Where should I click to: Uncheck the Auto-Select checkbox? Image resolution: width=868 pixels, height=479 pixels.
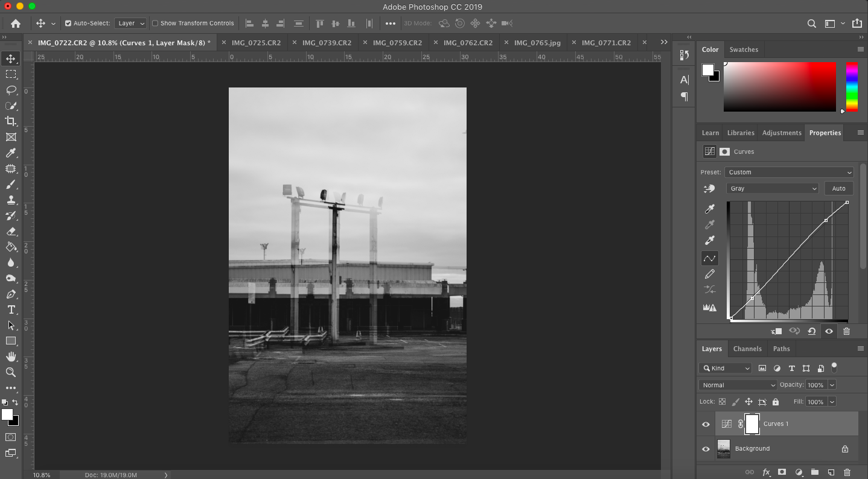(x=68, y=24)
